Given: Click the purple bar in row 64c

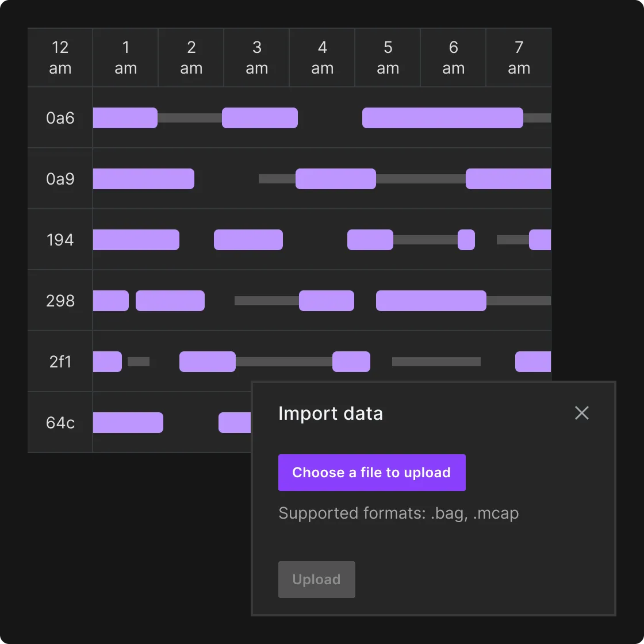Looking at the screenshot, I should (x=128, y=422).
